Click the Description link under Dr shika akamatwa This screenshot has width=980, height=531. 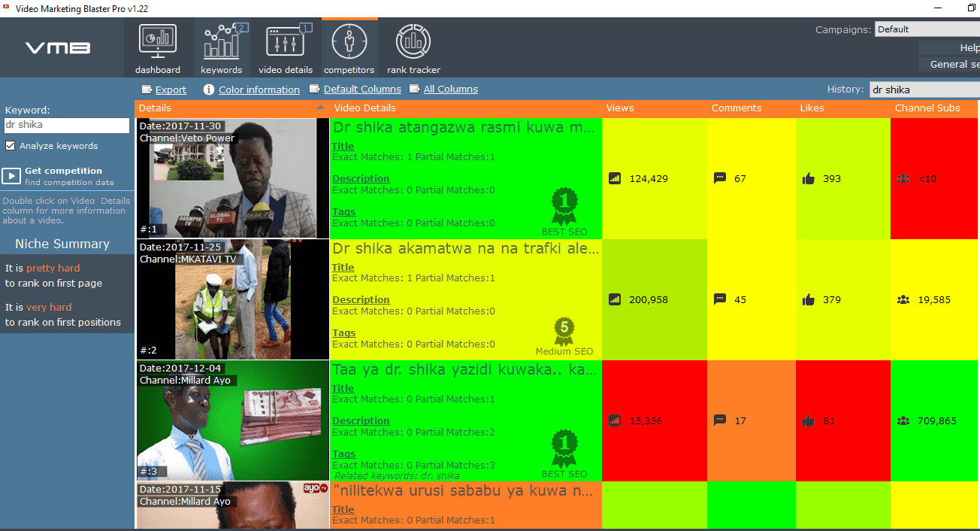coord(361,299)
